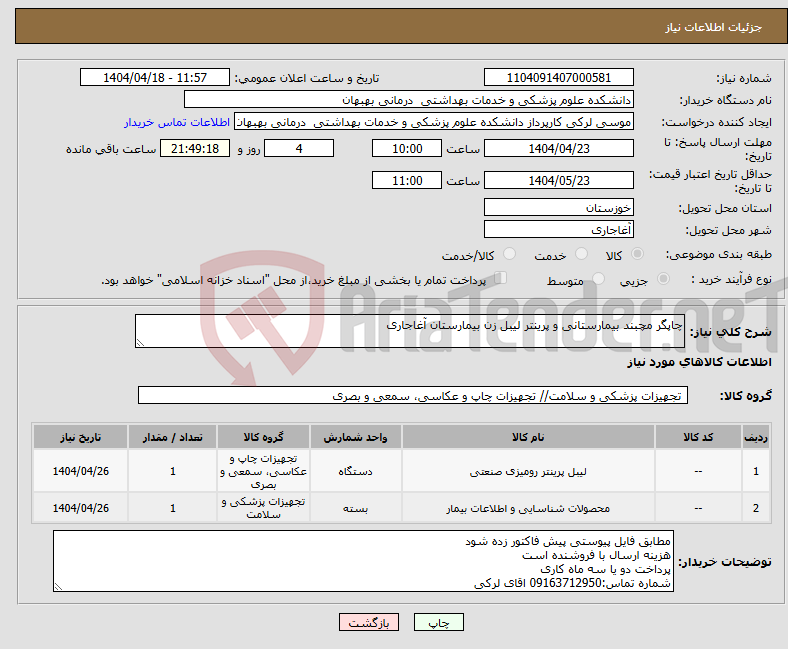
Task: Click the buyer organization name field
Action: [x=409, y=100]
